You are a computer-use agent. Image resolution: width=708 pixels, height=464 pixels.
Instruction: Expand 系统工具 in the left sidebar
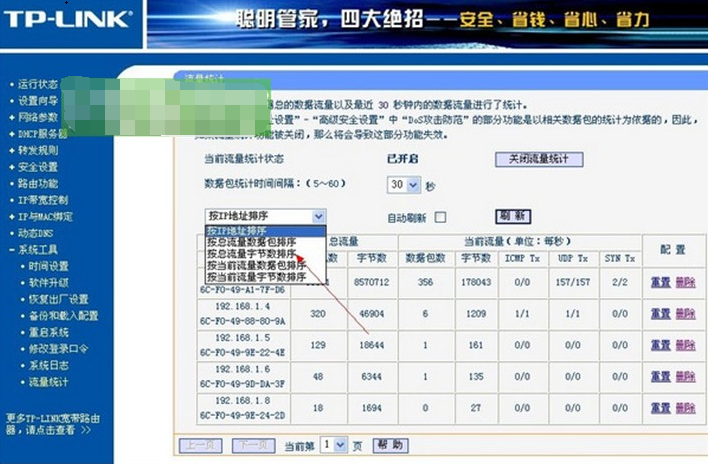click(38, 249)
